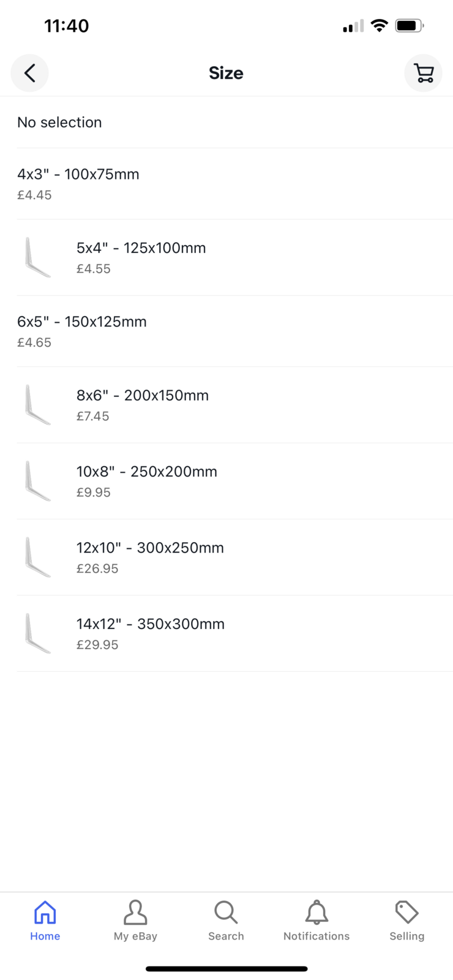
Task: Choose the 14x12" - 350x300mm option
Action: 151,633
